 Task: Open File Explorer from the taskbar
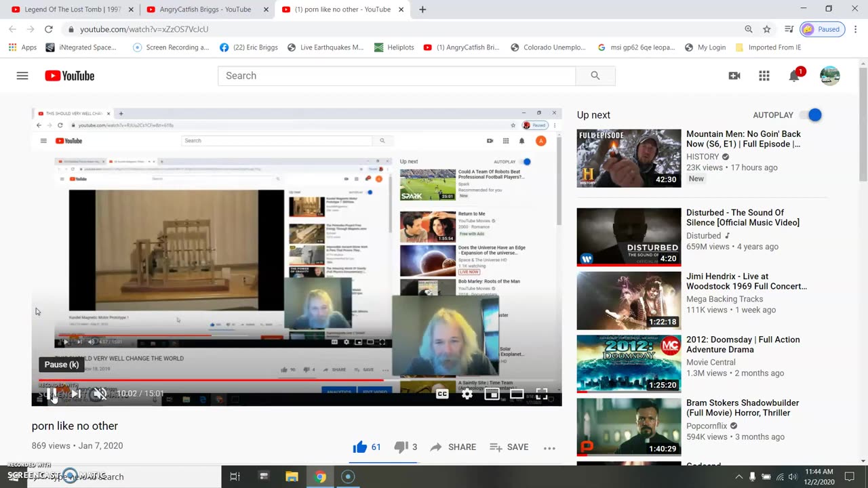[292, 476]
